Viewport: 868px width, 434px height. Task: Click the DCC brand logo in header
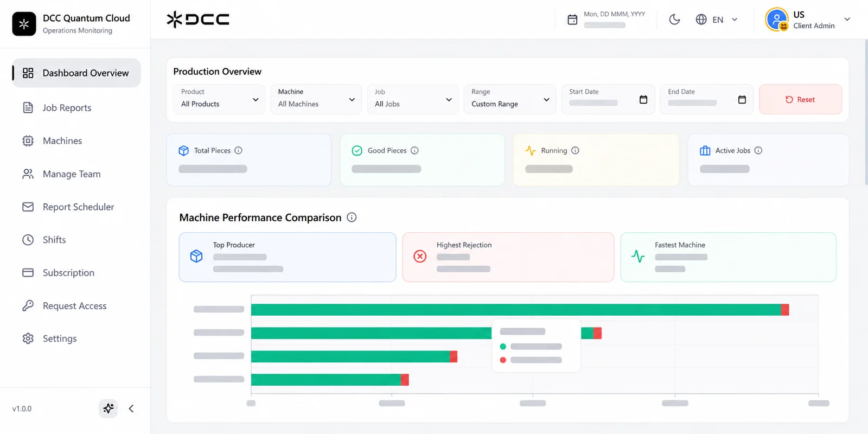[198, 20]
